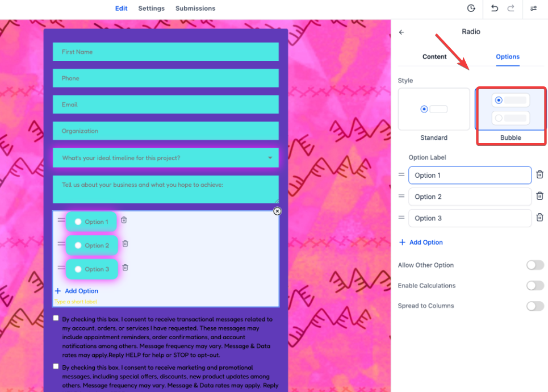Close the radio field with the X icon
Screen dimensions: 548x392
pyautogui.click(x=277, y=211)
